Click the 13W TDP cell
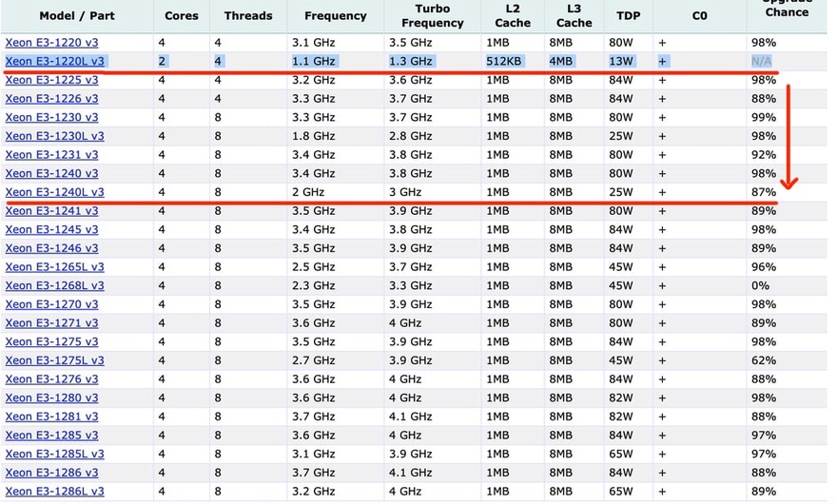This screenshot has height=504, width=837. pyautogui.click(x=621, y=62)
